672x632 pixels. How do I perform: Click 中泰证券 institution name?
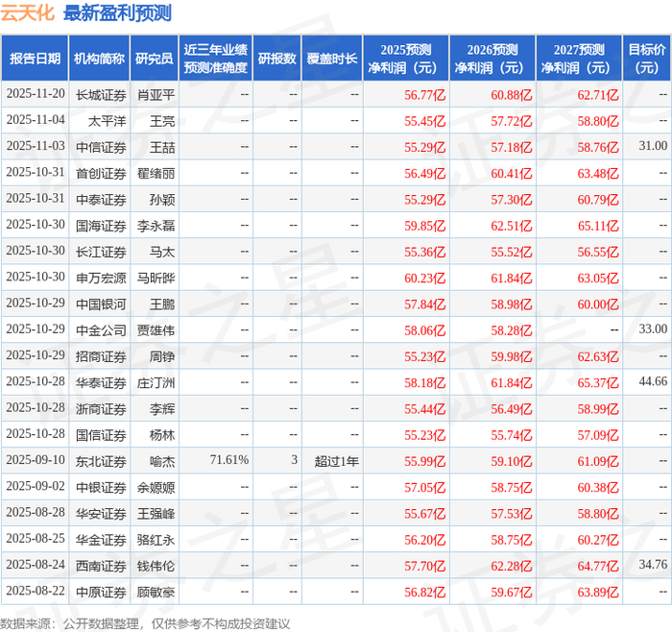tap(101, 200)
